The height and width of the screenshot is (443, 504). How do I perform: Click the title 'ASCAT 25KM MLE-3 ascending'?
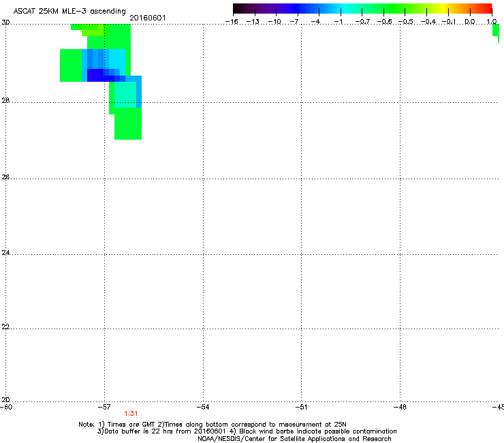click(69, 12)
